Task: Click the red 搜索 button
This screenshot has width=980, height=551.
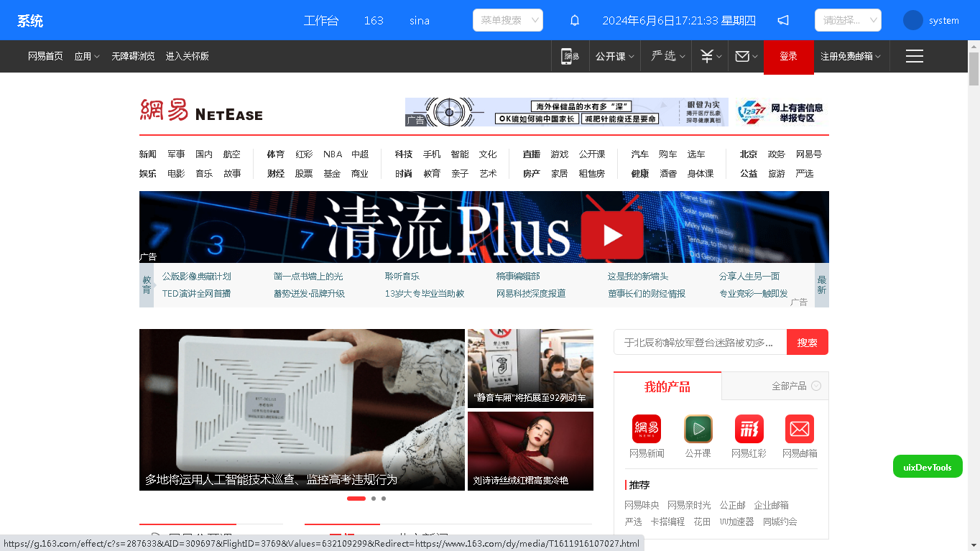Action: point(808,342)
